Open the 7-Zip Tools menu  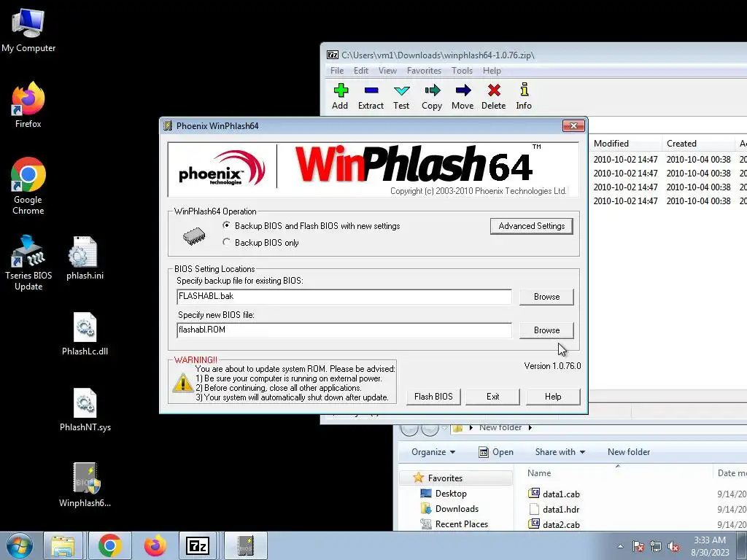462,71
